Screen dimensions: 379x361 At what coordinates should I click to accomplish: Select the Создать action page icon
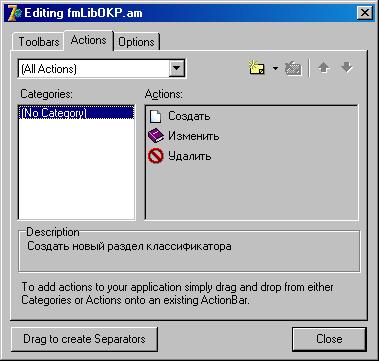pos(156,117)
